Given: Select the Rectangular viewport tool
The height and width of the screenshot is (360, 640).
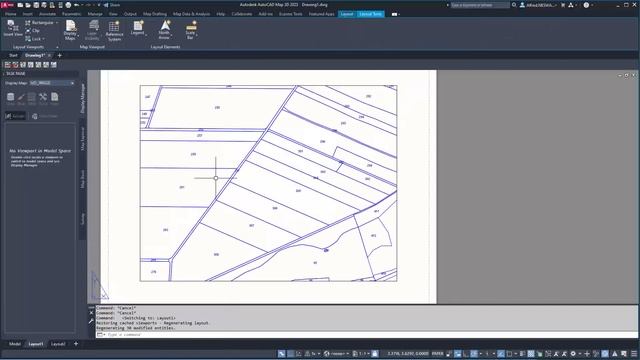Looking at the screenshot, I should tap(40, 23).
